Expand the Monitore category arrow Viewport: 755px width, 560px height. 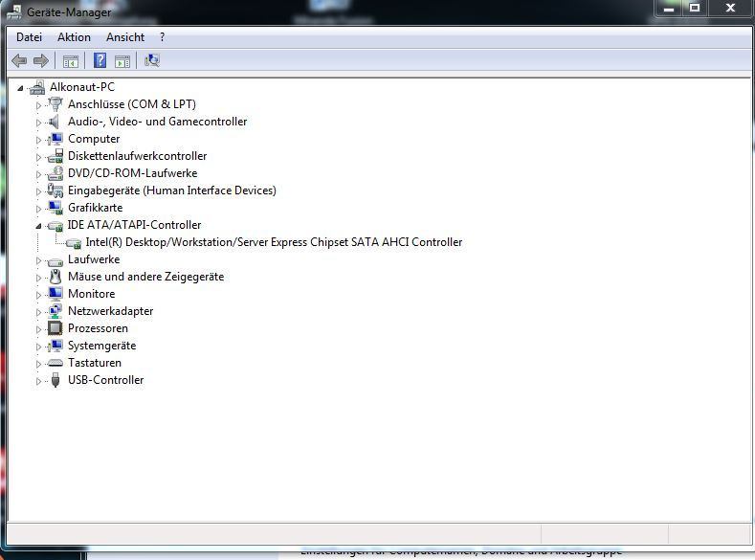pos(38,295)
